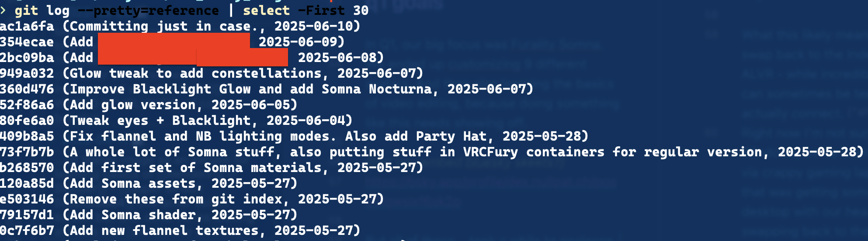Click the 2025-06-10 commit date
Screen dimensions: 868x241
(x=313, y=26)
